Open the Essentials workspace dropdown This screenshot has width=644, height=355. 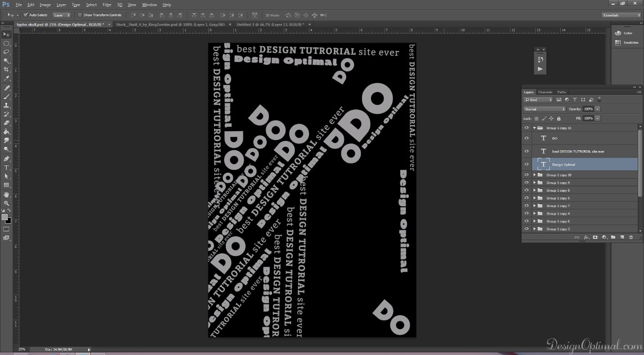point(622,15)
